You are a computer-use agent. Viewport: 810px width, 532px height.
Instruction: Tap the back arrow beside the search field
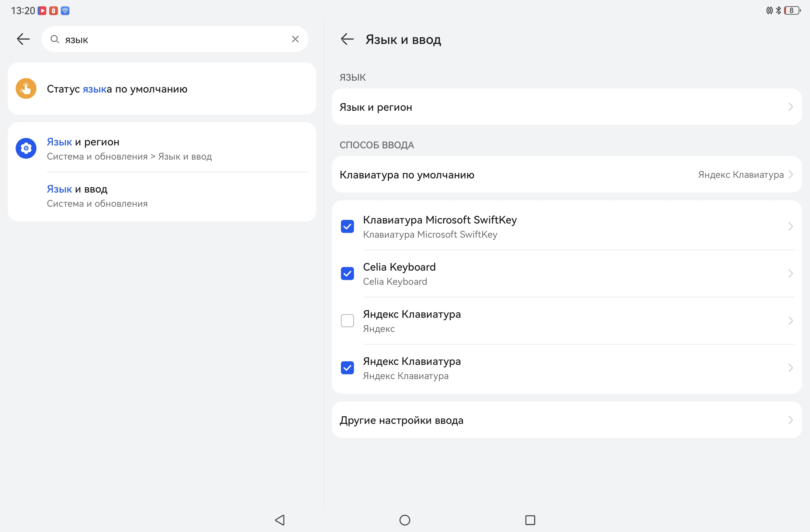point(23,39)
